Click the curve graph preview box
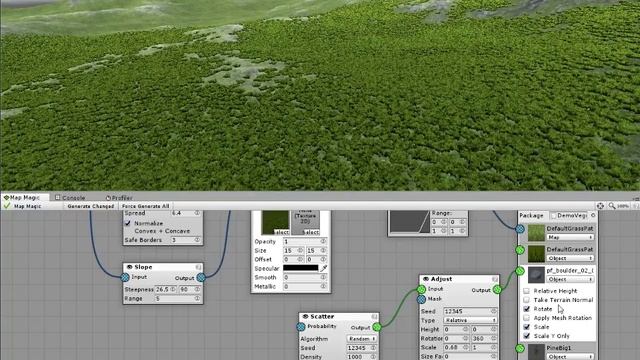The width and height of the screenshot is (640, 360). pyautogui.click(x=409, y=222)
